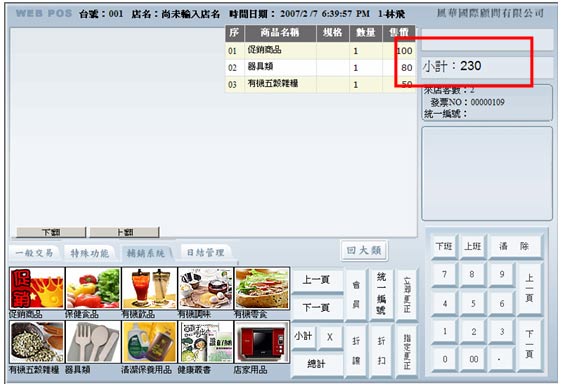Open the 有機飲品 drinks category image
This screenshot has width=563, height=388.
[149, 288]
